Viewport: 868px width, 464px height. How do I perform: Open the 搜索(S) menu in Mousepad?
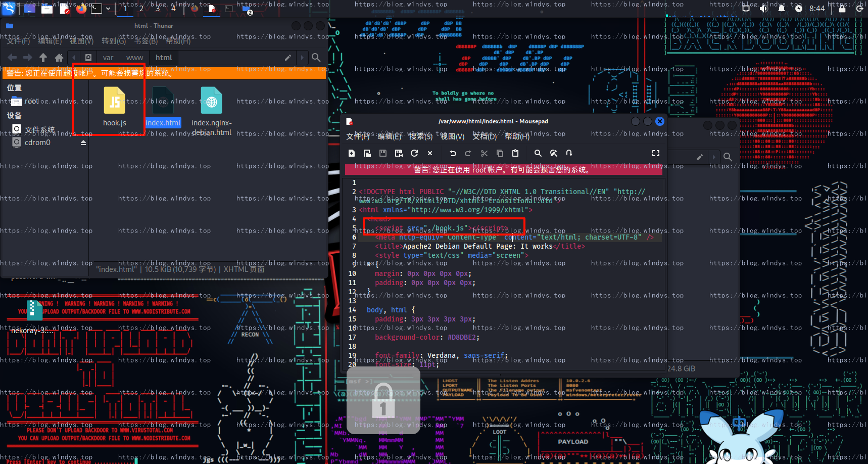pyautogui.click(x=420, y=136)
